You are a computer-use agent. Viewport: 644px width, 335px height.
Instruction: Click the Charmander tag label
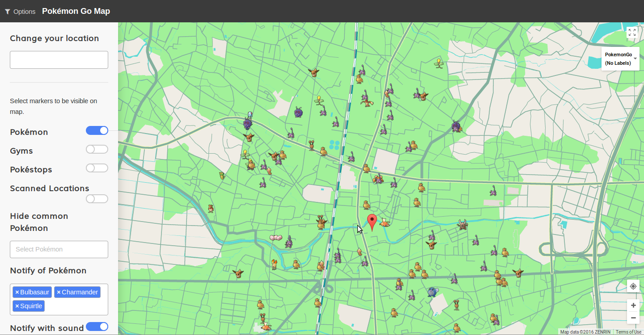(x=80, y=292)
